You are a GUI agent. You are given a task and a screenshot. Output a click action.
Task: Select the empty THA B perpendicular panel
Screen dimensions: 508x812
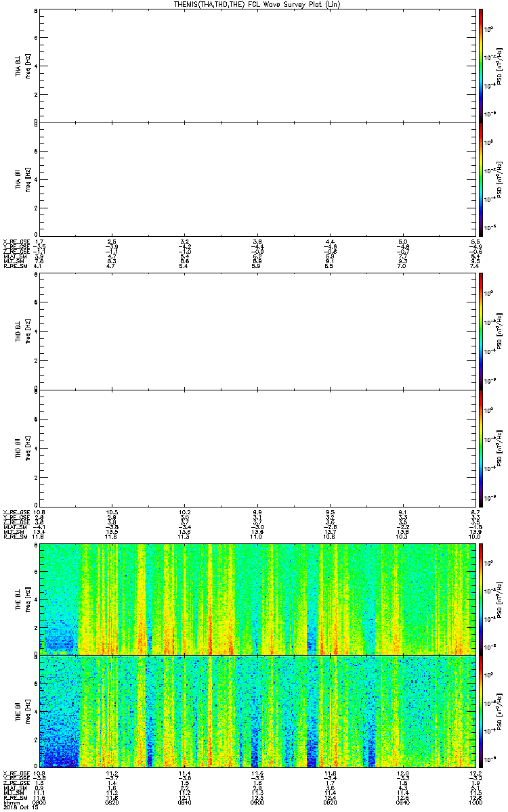click(x=256, y=65)
